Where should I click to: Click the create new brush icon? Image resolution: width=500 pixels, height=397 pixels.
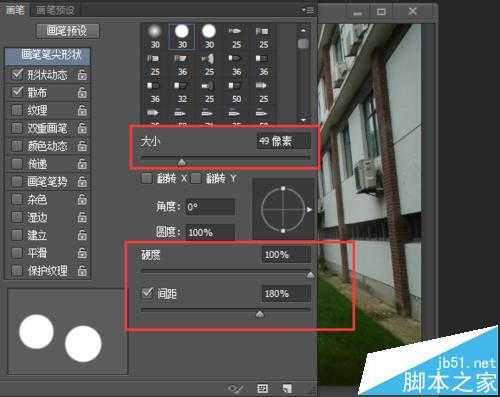point(287,388)
